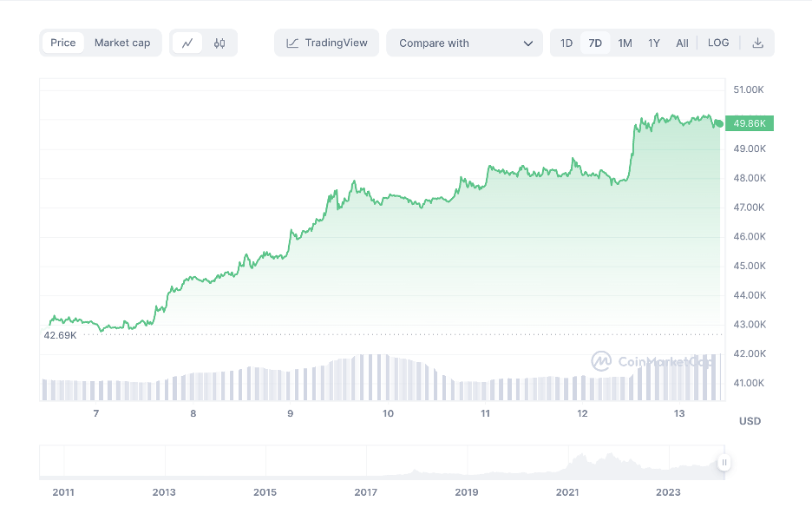Image resolution: width=812 pixels, height=514 pixels.
Task: Select the 1D time range tab
Action: (x=566, y=43)
